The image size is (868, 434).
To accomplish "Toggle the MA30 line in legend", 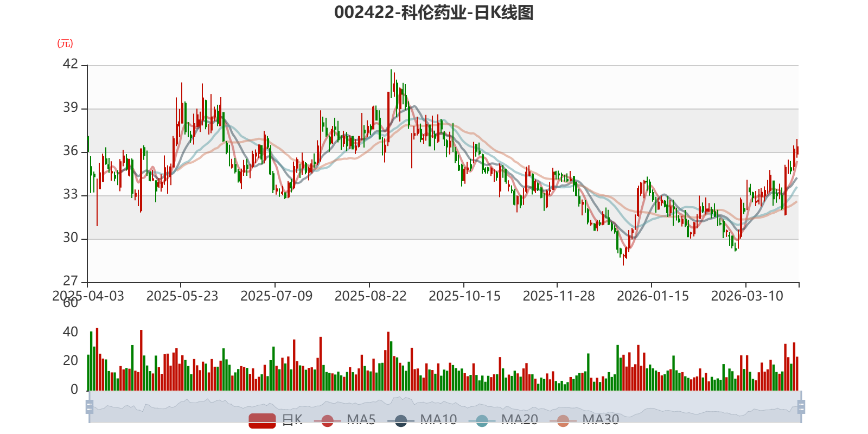I will pyautogui.click(x=584, y=420).
